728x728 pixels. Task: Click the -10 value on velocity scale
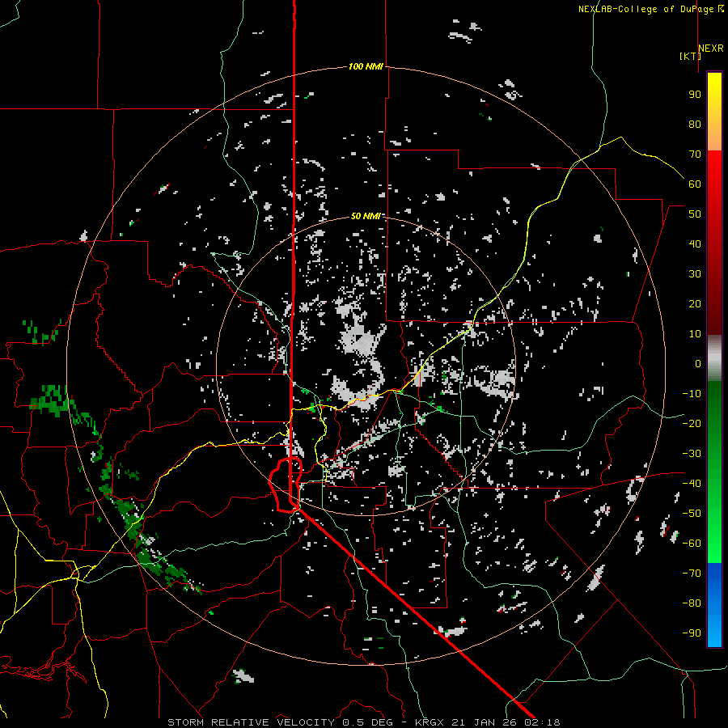692,394
